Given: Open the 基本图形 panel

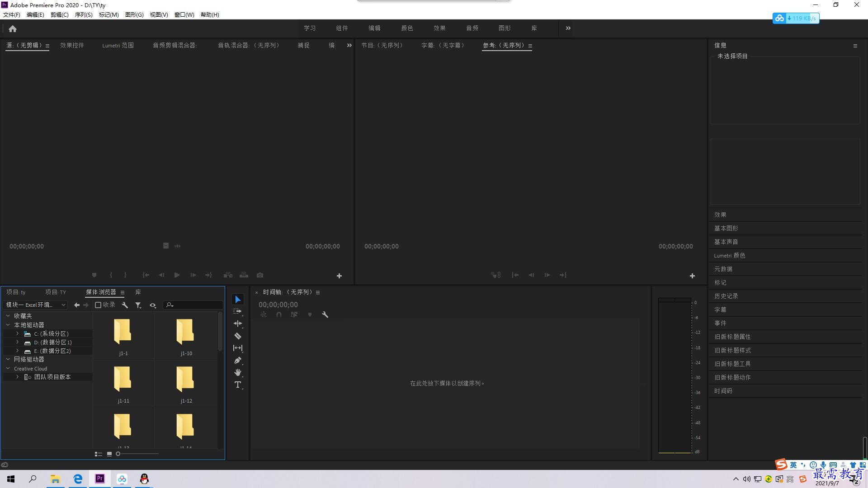Looking at the screenshot, I should coord(726,228).
